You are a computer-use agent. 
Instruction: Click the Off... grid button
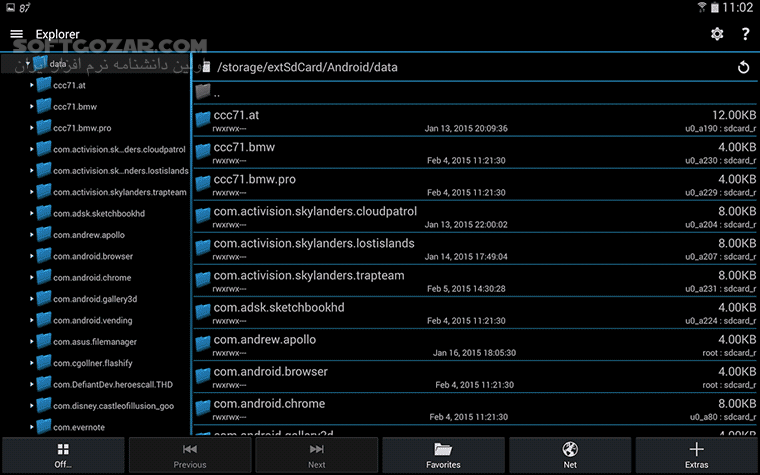tap(63, 455)
